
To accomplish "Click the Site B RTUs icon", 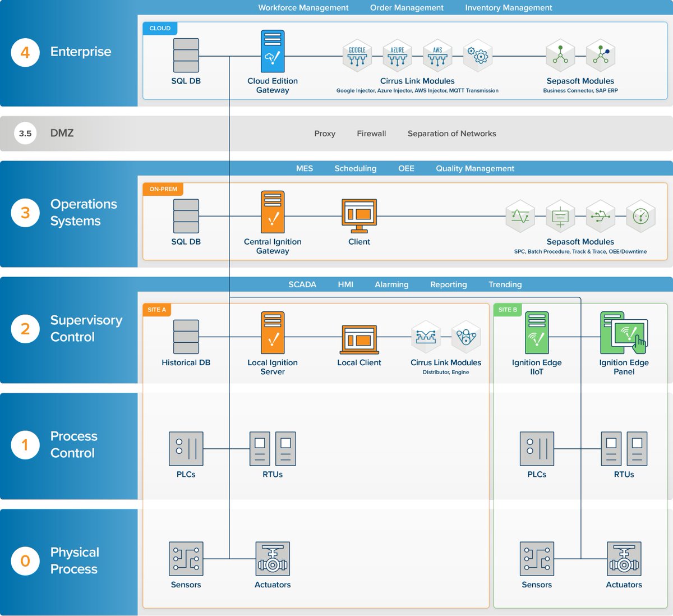I will click(x=624, y=449).
